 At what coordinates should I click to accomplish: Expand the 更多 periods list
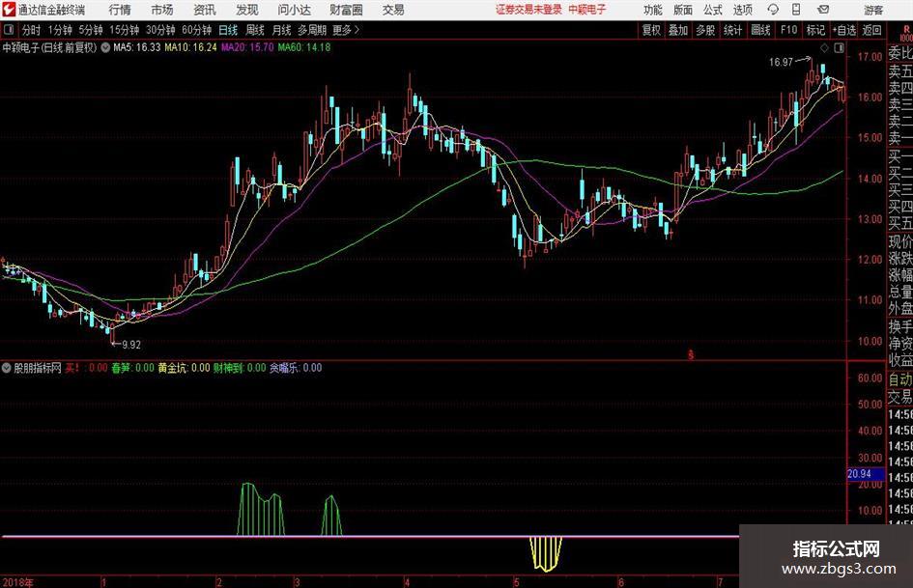coord(347,30)
